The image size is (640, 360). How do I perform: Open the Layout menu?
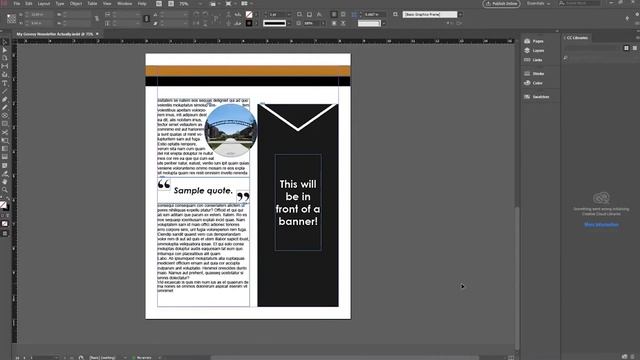(x=44, y=4)
